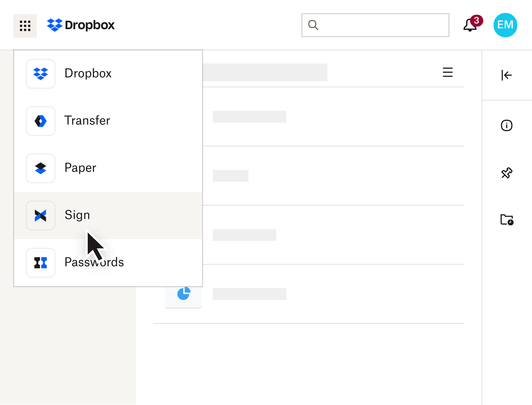The width and height of the screenshot is (532, 405).
Task: Click the Passwords app icon
Action: (x=40, y=262)
